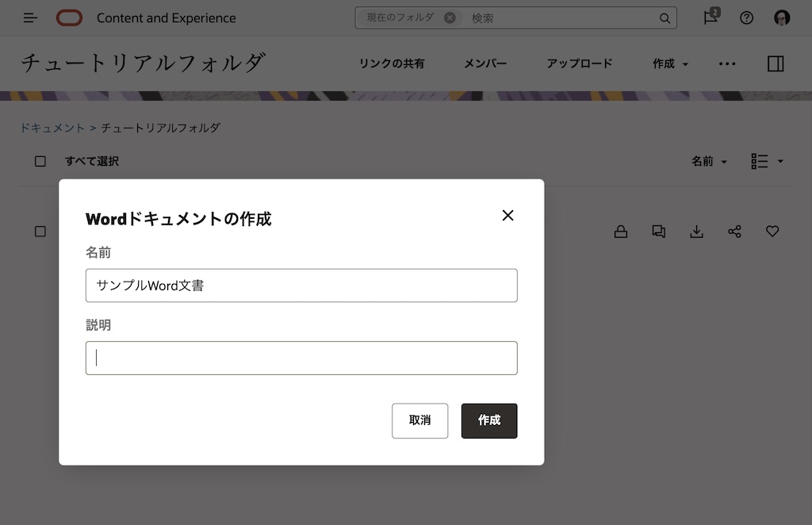Click inside the 説明 input field
The height and width of the screenshot is (525, 812).
pos(301,358)
